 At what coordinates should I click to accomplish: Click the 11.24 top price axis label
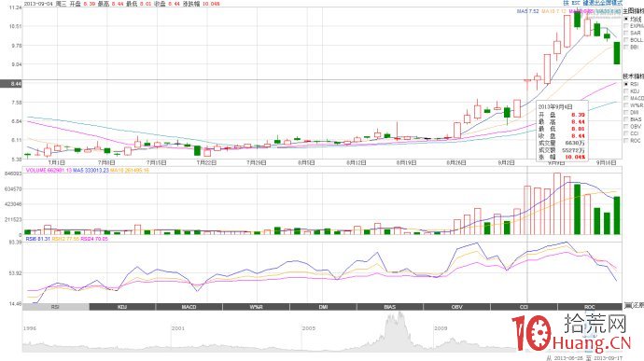[15, 7]
